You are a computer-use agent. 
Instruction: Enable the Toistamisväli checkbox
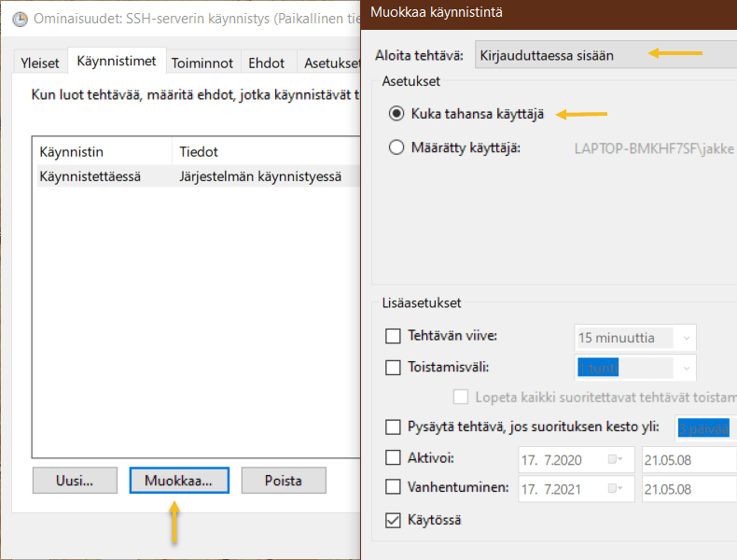[x=394, y=367]
